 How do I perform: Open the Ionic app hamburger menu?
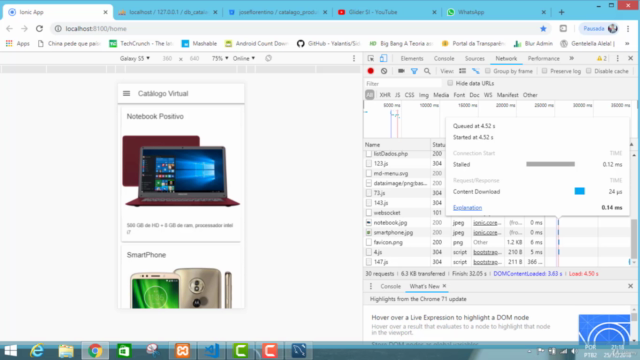[127, 93]
